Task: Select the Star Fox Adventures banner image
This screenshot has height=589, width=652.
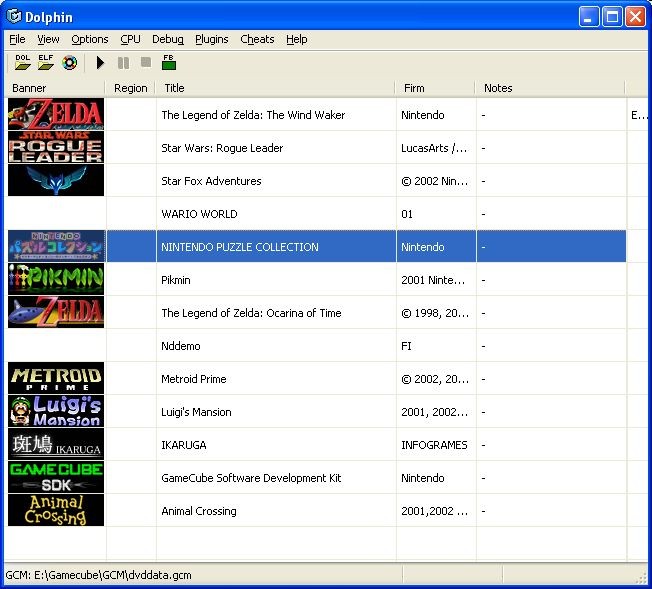Action: [56, 180]
